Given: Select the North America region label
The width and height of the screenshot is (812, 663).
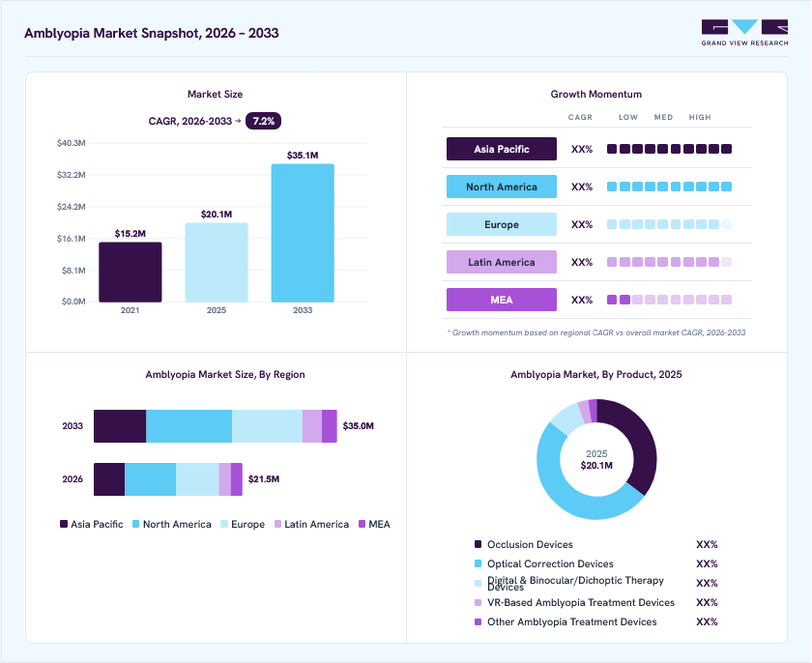Looking at the screenshot, I should (502, 187).
